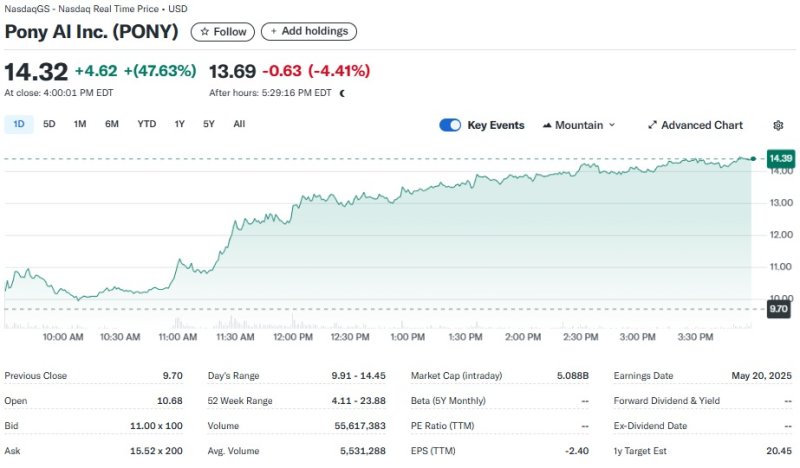The width and height of the screenshot is (800, 468).
Task: Click the Add holdings button
Action: pyautogui.click(x=309, y=31)
